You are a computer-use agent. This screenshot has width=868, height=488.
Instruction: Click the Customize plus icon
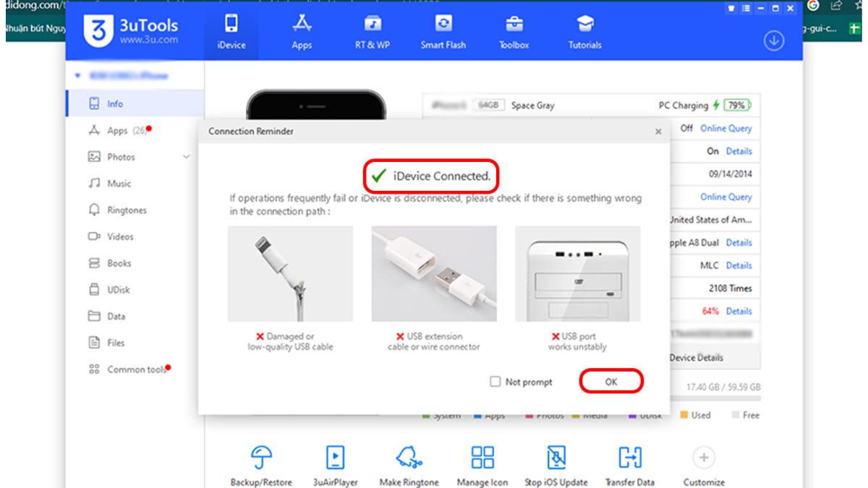pyautogui.click(x=702, y=457)
